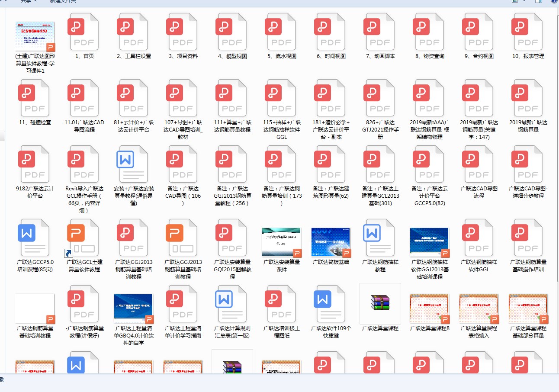Click file name 广联达CAD导图流程
The height and width of the screenshot is (392, 559).
[x=479, y=192]
